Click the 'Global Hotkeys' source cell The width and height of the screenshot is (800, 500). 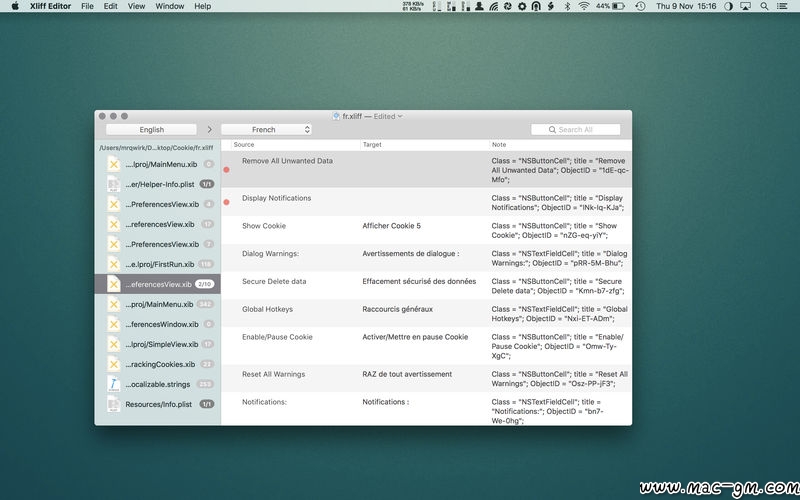pyautogui.click(x=267, y=309)
